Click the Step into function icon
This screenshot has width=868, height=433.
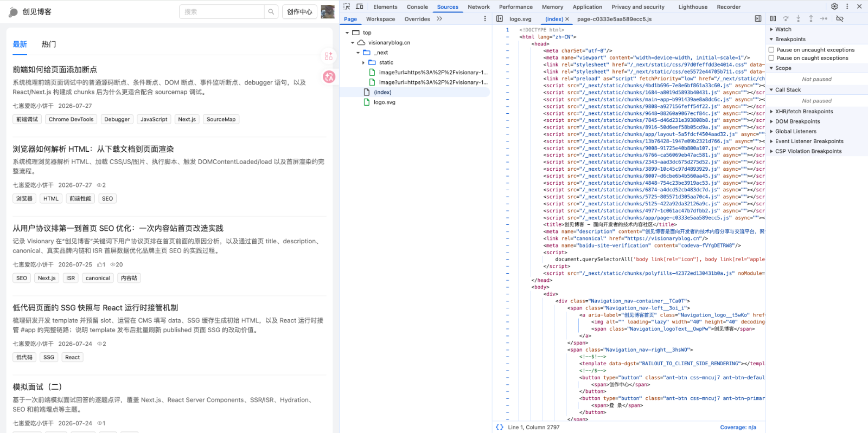tap(798, 18)
